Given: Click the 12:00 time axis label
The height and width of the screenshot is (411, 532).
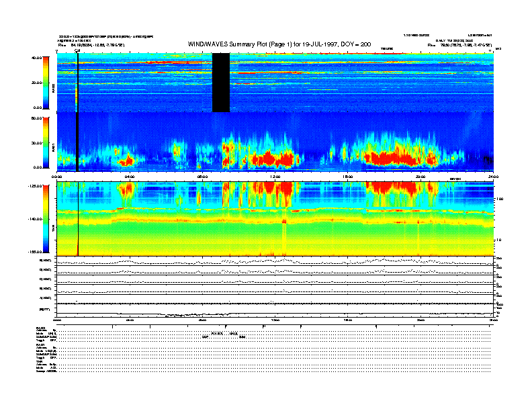Looking at the screenshot, I should (x=275, y=176).
